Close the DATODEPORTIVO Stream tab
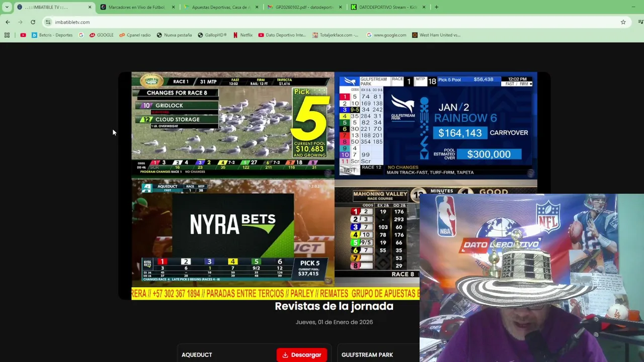The width and height of the screenshot is (644, 362). coord(424,7)
